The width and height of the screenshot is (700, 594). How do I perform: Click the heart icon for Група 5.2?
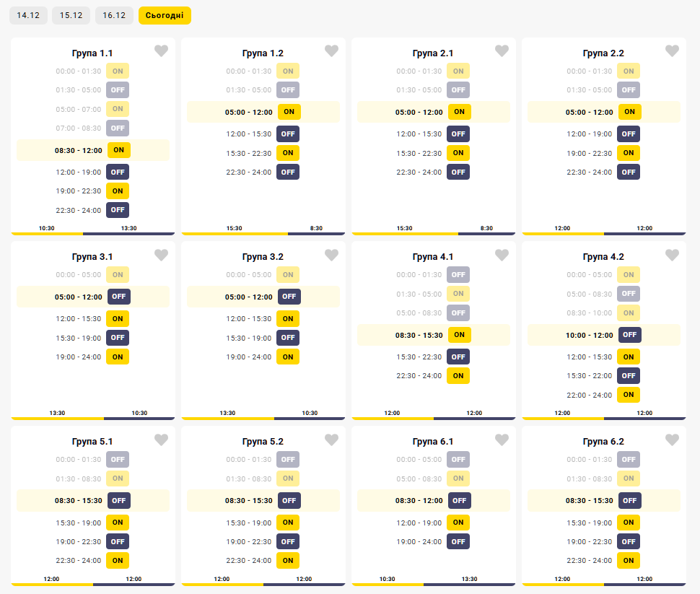click(x=331, y=440)
